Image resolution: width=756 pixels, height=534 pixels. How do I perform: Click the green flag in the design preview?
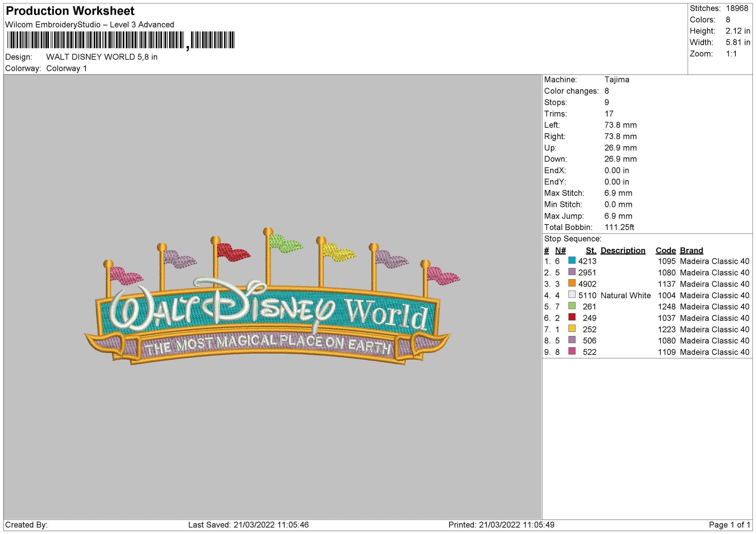[286, 244]
